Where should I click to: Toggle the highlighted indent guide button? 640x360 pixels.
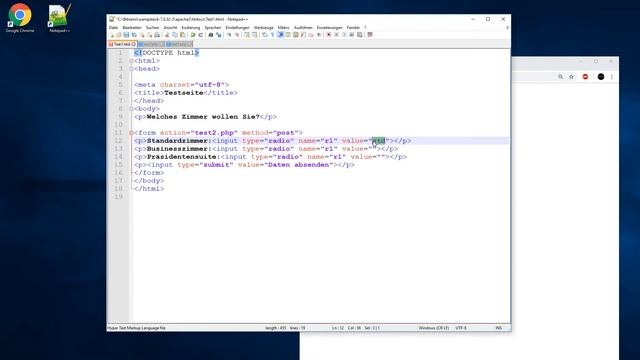(x=280, y=35)
